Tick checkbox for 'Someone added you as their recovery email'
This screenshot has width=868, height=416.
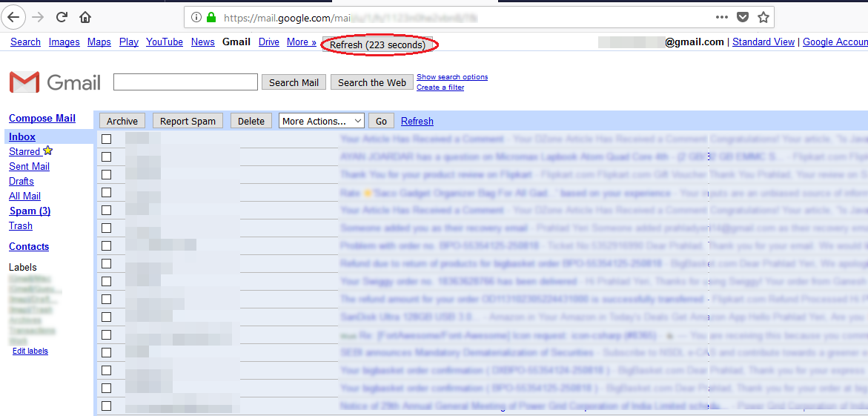pos(106,228)
